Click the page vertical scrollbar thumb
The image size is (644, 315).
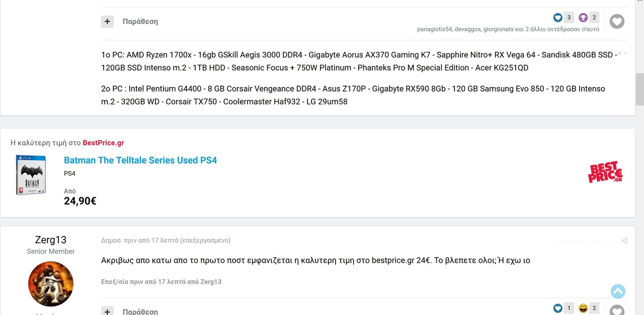click(639, 89)
